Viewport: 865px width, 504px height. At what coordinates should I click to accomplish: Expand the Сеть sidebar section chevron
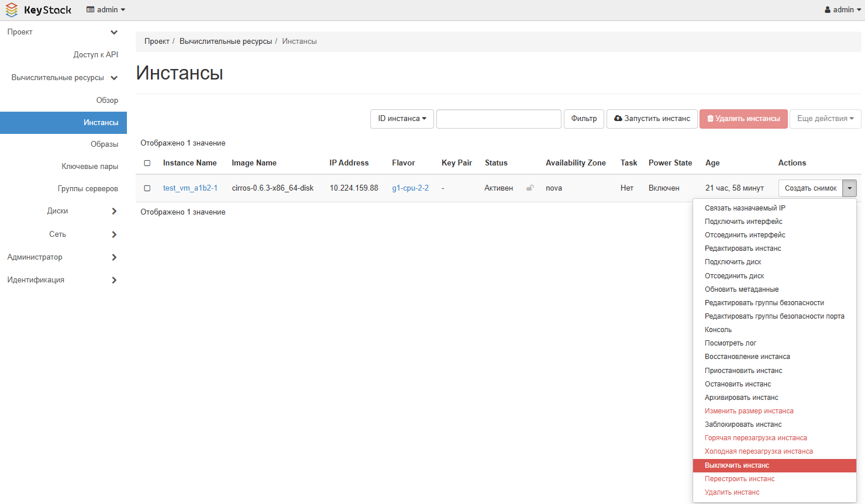pyautogui.click(x=114, y=234)
